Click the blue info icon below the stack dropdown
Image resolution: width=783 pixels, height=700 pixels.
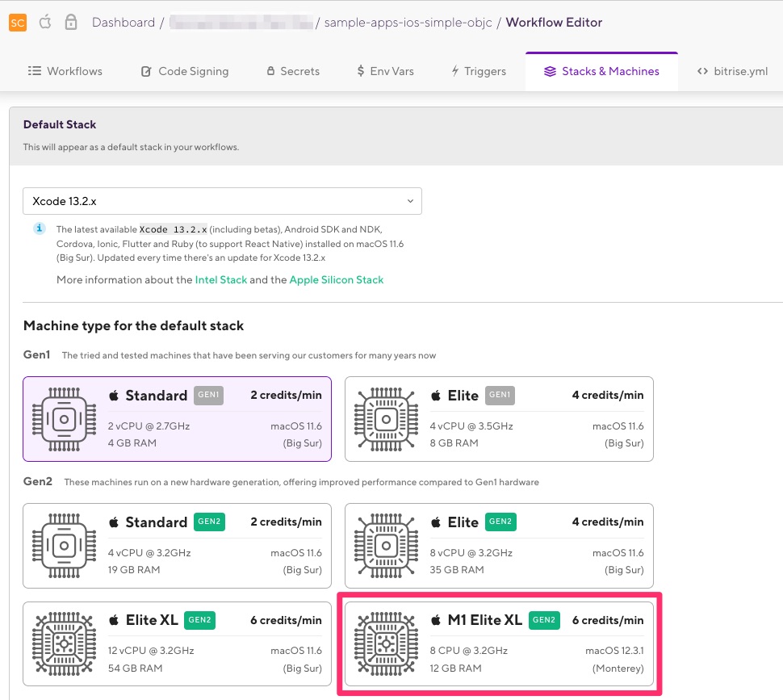coord(39,229)
